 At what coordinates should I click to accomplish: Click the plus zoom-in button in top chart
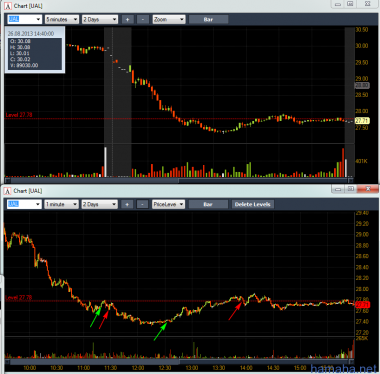click(127, 19)
